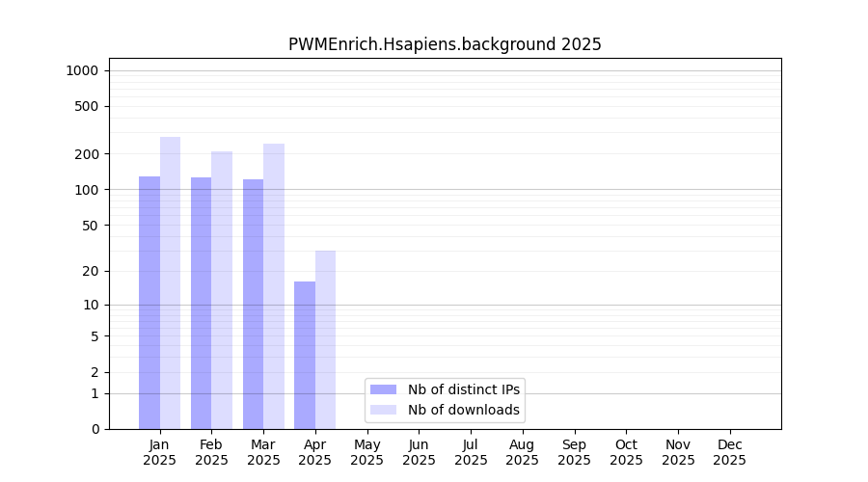Screen dimensions: 868x482
Task: Click the Dec 2025 x-axis label
Action: [729, 452]
